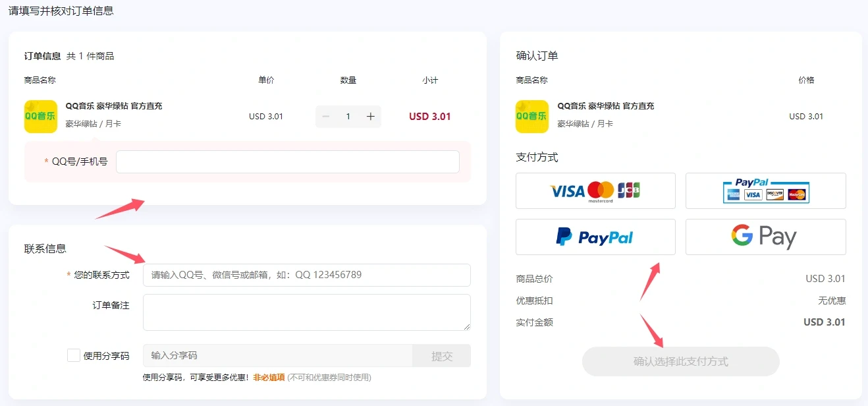This screenshot has width=868, height=406.
Task: Click the QQ音乐 icon under 确认订单
Action: pyautogui.click(x=532, y=117)
